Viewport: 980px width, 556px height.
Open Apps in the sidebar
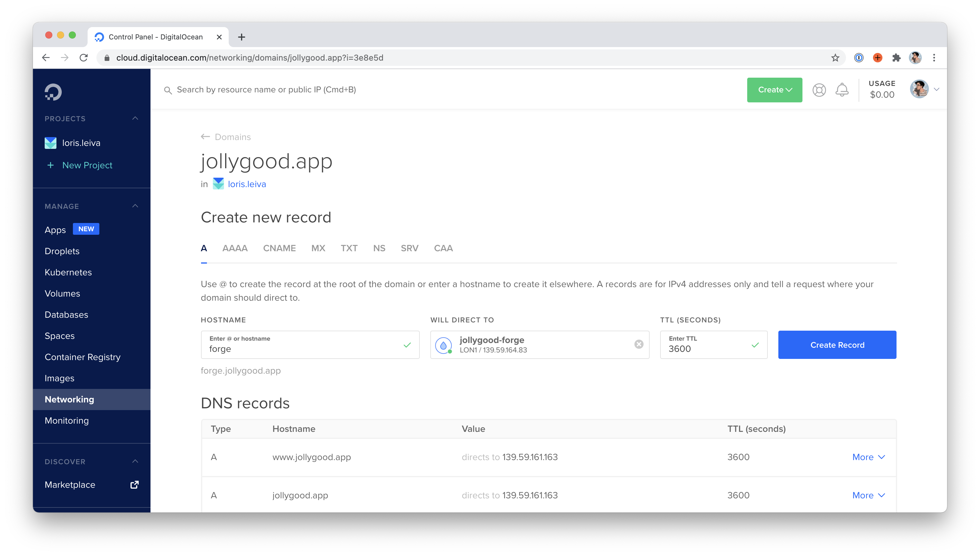[55, 230]
